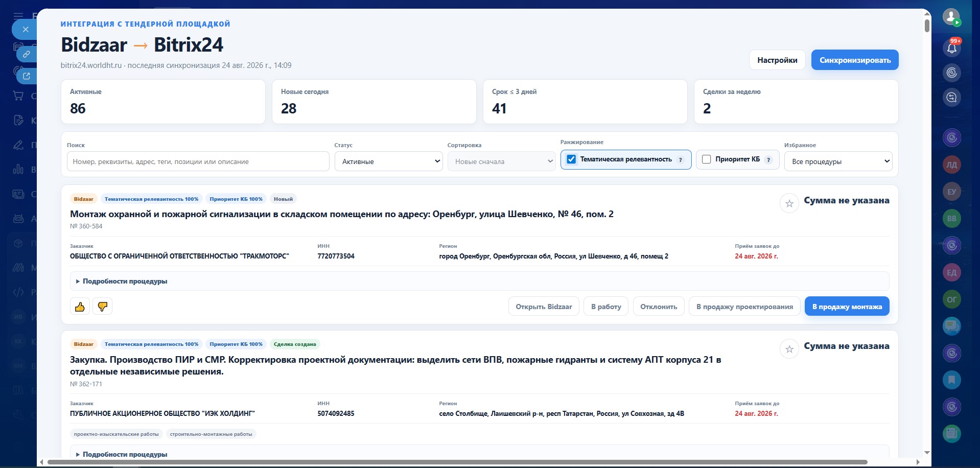The height and width of the screenshot is (468, 980).
Task: Open the panel in a new window
Action: tap(27, 76)
